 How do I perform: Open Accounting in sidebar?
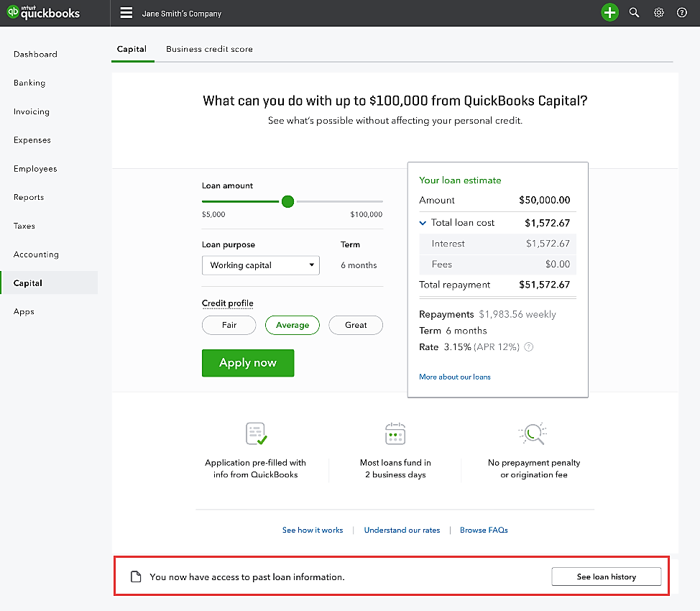point(36,254)
